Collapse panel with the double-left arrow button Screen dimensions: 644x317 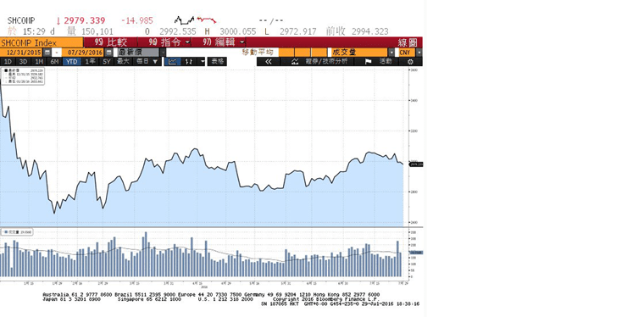pos(269,62)
